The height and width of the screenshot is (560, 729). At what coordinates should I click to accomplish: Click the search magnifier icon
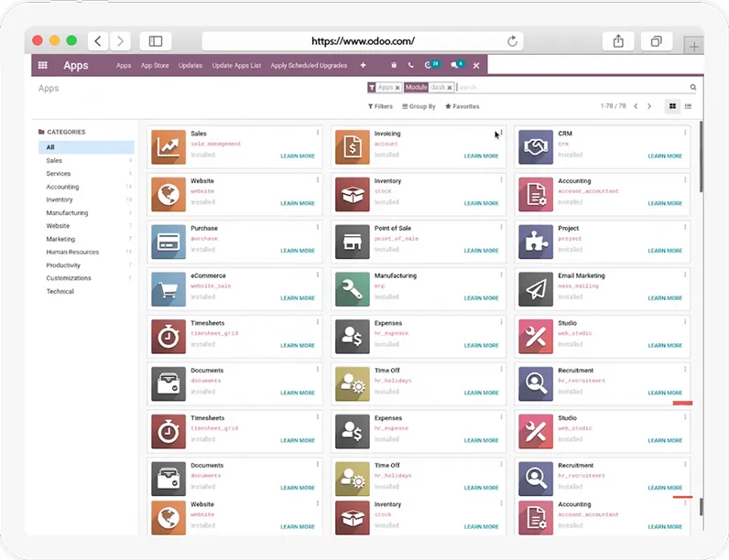coord(693,87)
